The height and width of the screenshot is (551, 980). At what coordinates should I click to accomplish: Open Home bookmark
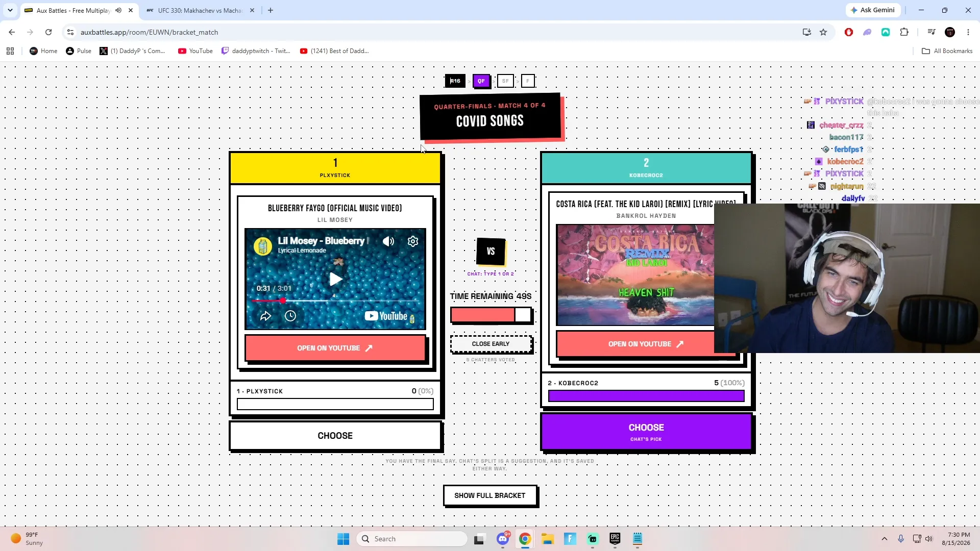click(x=43, y=51)
